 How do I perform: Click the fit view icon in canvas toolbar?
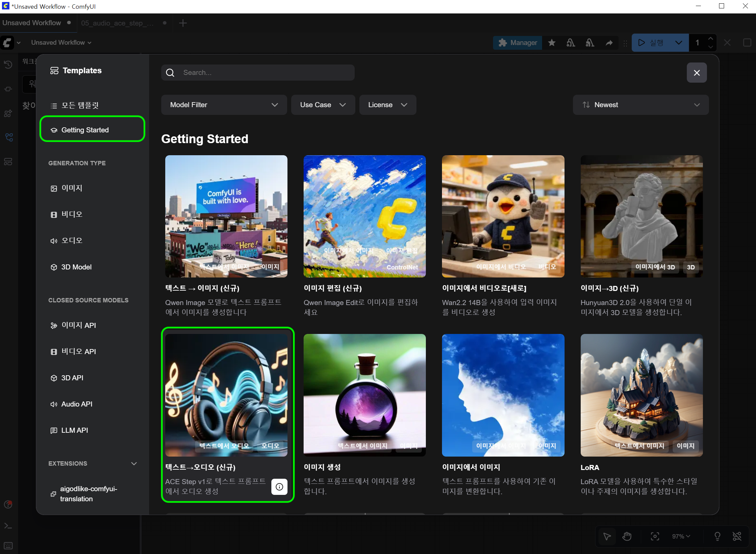click(x=655, y=536)
